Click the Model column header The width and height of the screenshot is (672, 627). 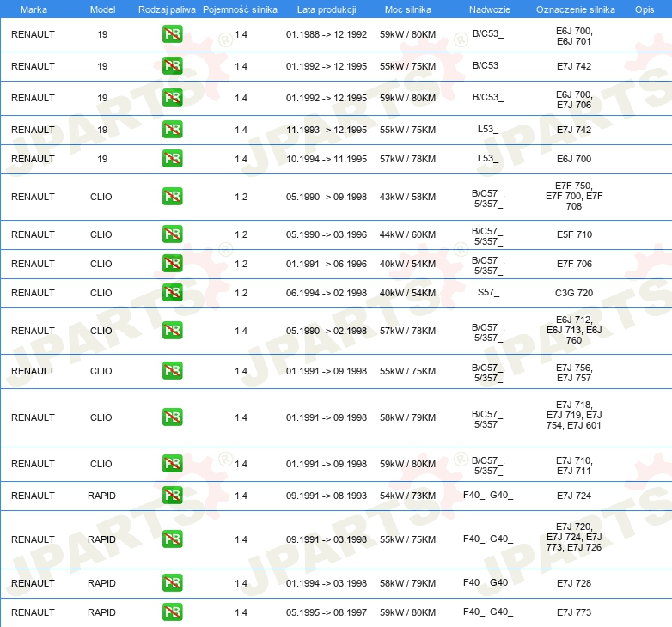[x=102, y=9]
